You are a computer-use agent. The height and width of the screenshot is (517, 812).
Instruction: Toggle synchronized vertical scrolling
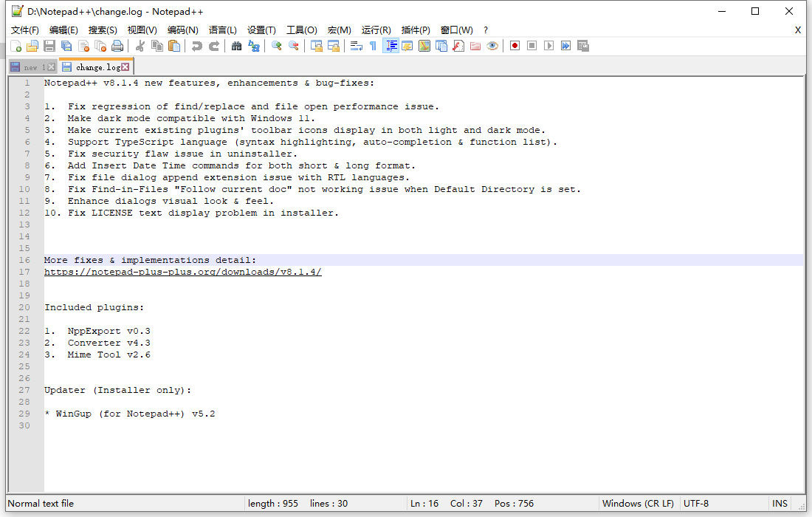(317, 46)
